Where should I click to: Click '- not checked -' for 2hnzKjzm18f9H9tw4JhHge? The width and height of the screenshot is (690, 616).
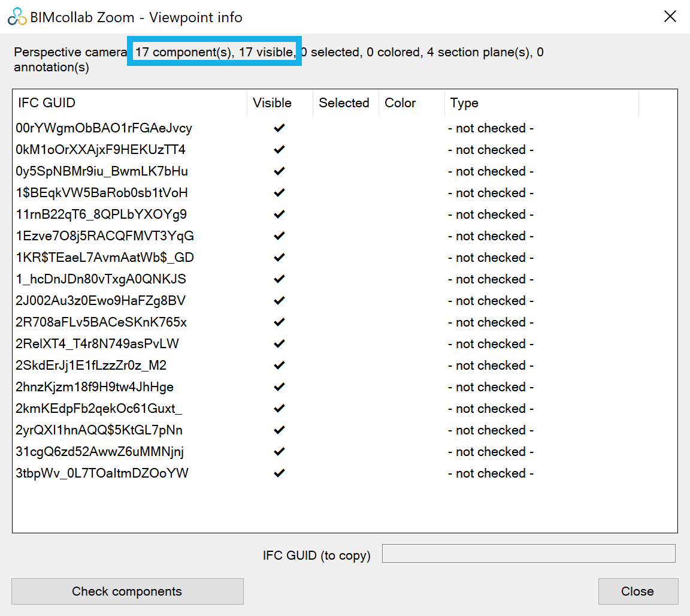point(491,387)
